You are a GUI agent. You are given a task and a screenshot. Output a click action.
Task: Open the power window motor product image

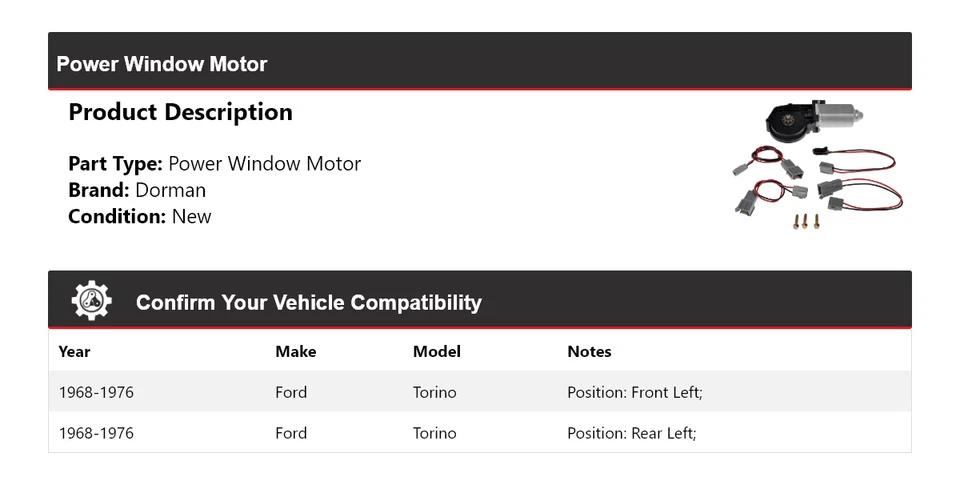point(817,165)
